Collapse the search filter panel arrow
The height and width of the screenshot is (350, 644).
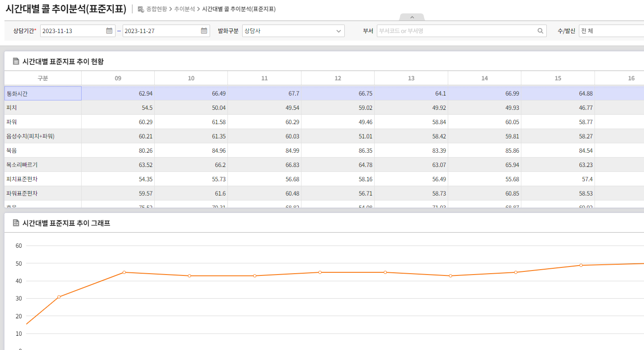(x=412, y=17)
